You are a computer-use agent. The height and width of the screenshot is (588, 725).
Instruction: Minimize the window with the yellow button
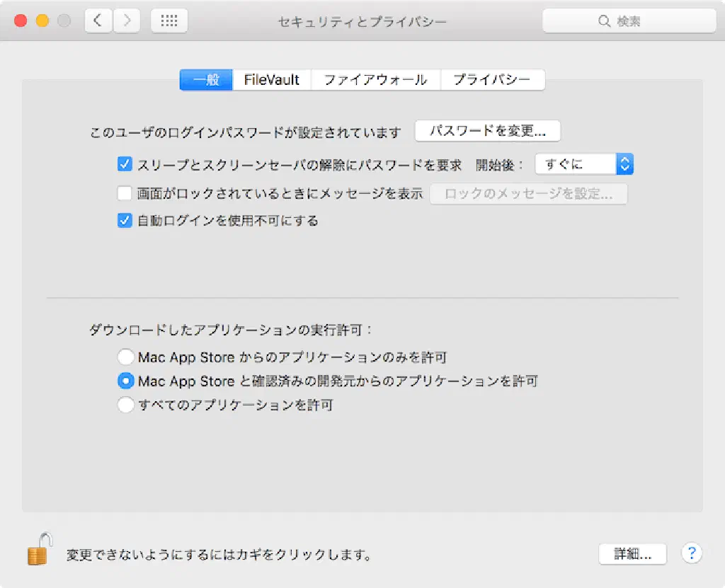coord(42,21)
